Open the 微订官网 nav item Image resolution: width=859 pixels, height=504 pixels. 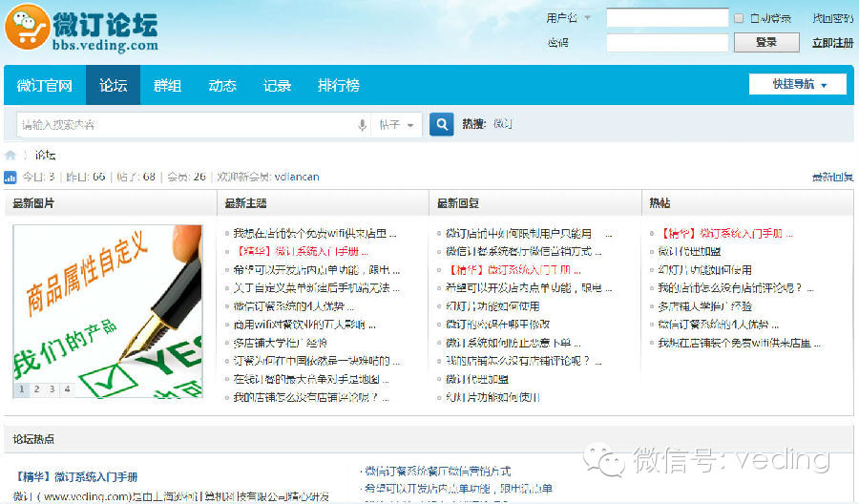point(44,86)
